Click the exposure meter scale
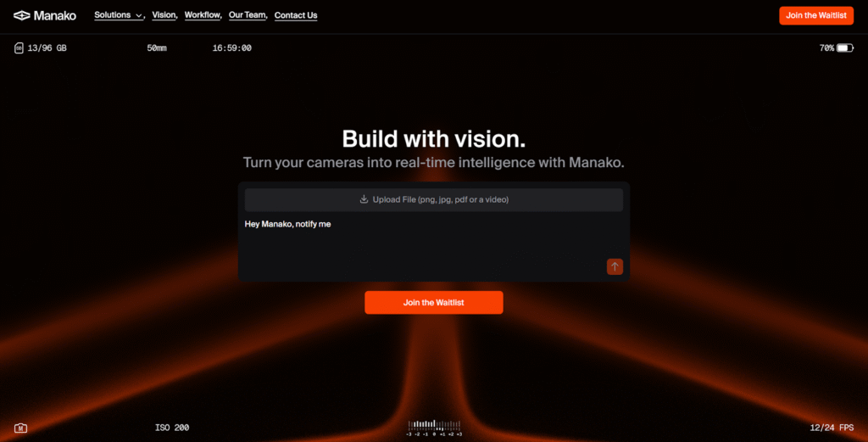 pos(434,428)
